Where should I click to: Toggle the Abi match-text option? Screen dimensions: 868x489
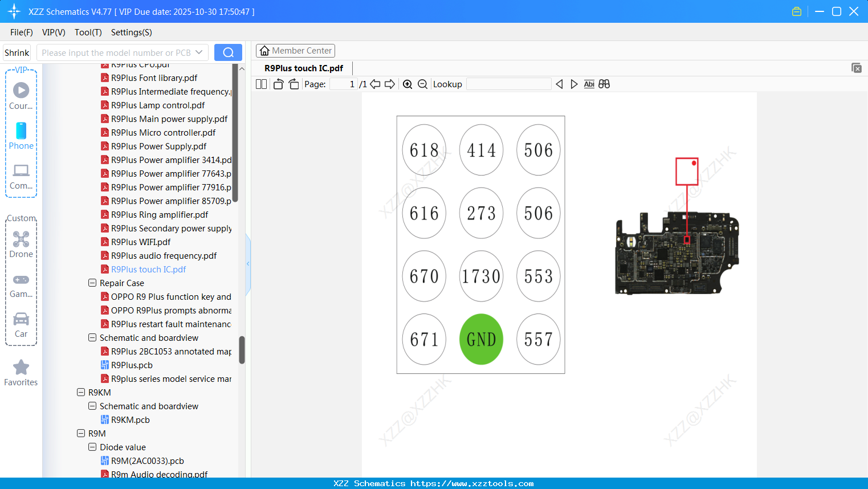589,84
